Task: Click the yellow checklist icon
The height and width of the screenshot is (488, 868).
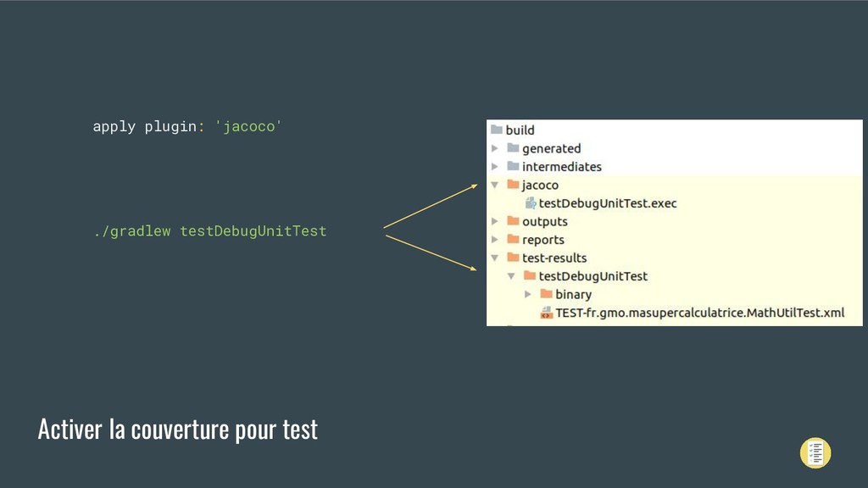Action: pyautogui.click(x=815, y=453)
